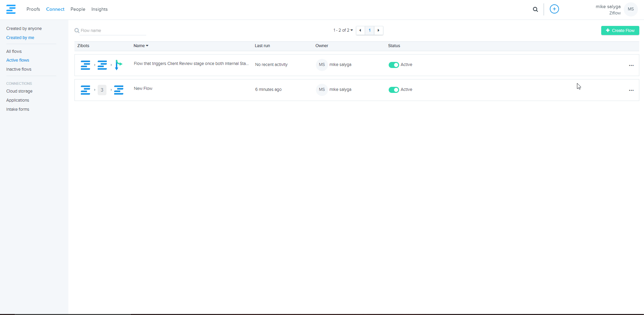
Task: Click the circled plus add icon
Action: click(554, 9)
